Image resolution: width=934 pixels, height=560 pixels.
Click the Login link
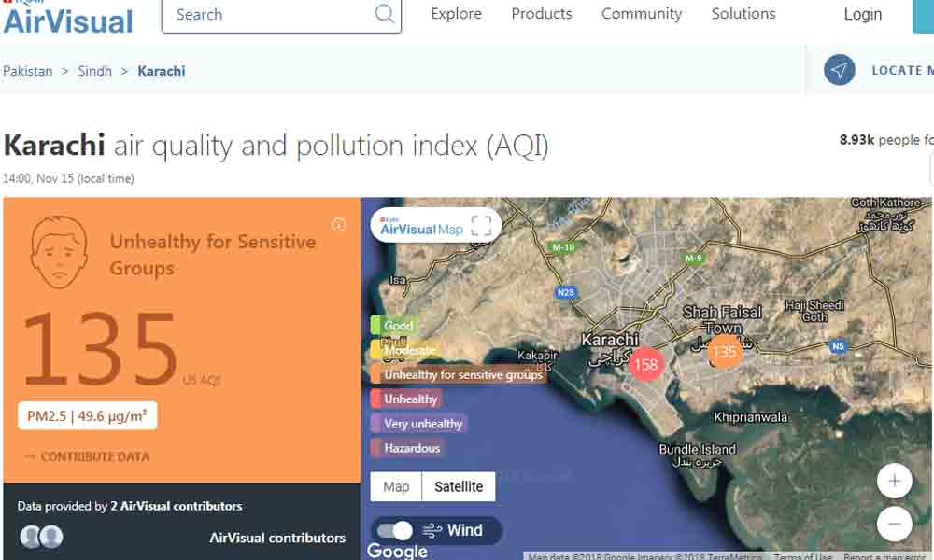click(862, 14)
